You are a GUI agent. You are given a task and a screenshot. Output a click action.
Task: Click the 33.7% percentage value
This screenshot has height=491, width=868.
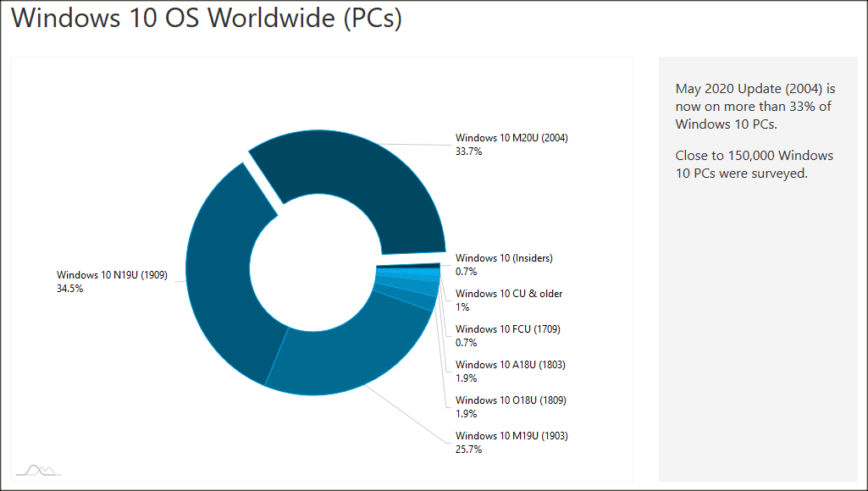pos(469,152)
